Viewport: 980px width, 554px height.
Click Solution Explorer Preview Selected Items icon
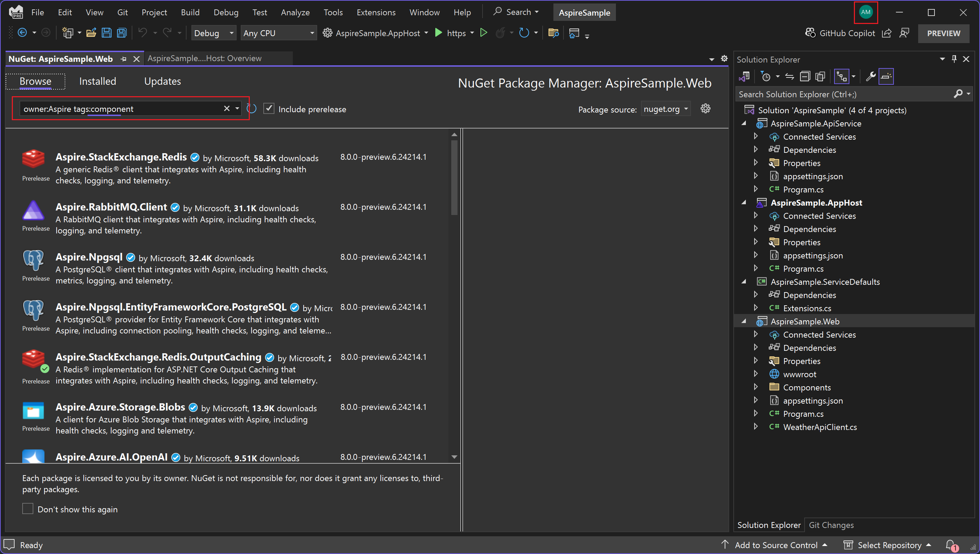pyautogui.click(x=886, y=76)
